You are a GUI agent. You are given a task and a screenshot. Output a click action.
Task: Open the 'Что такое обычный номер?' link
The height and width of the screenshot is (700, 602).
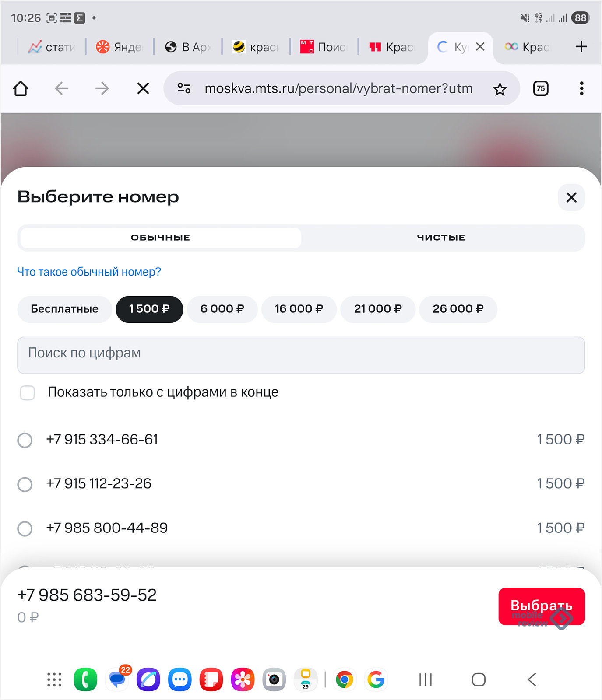tap(89, 272)
